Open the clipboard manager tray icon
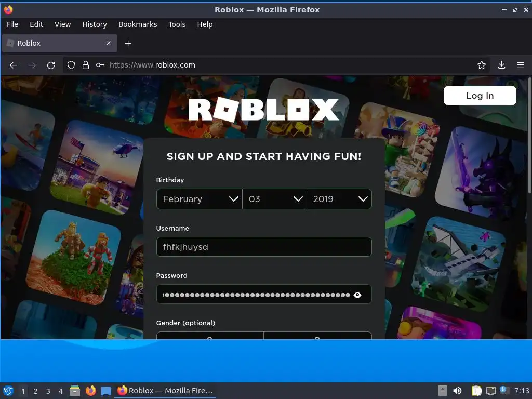The width and height of the screenshot is (532, 399). 477,391
